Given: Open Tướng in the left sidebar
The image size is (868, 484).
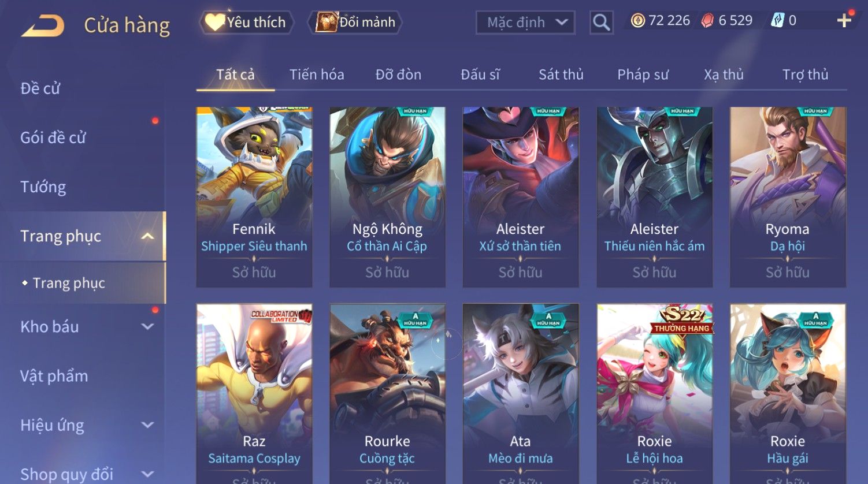Looking at the screenshot, I should tap(43, 187).
